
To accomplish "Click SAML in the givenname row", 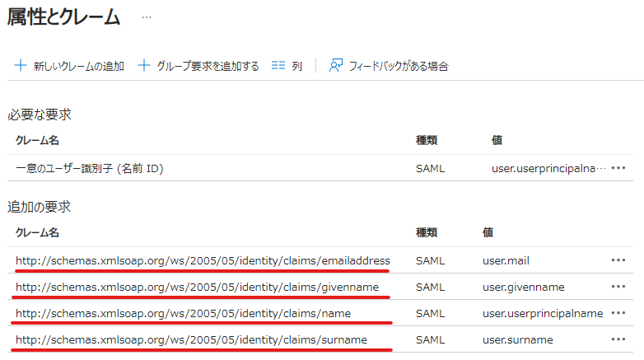I will [431, 287].
